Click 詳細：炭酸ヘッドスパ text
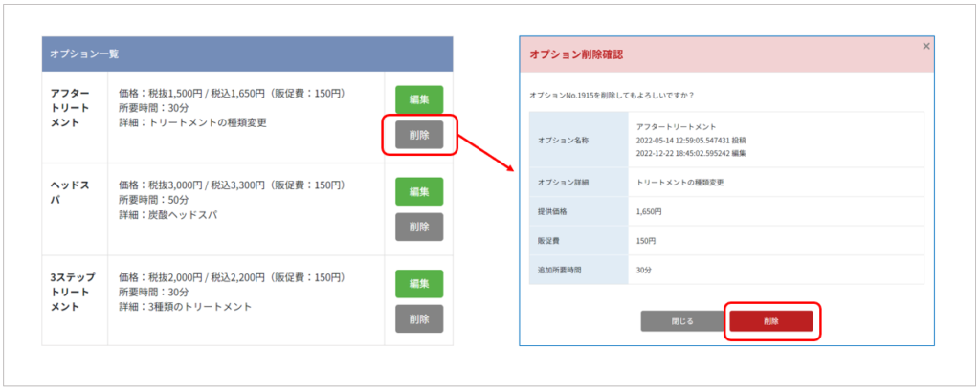Viewport: 980px width, 392px height. coord(168,215)
